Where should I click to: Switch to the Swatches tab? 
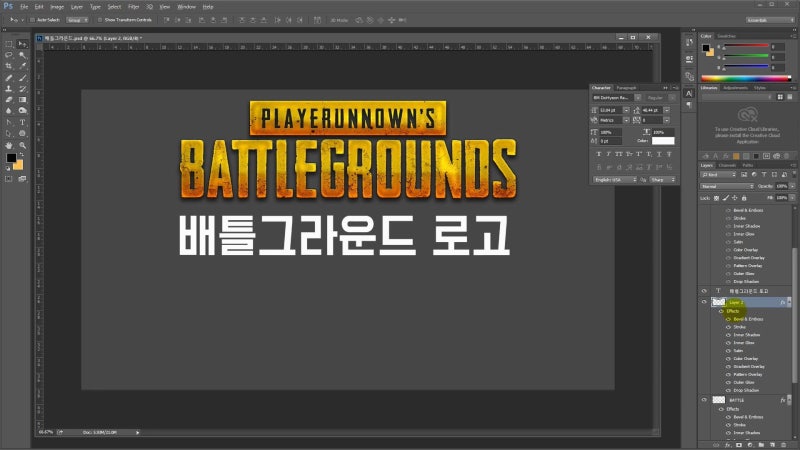pos(727,36)
